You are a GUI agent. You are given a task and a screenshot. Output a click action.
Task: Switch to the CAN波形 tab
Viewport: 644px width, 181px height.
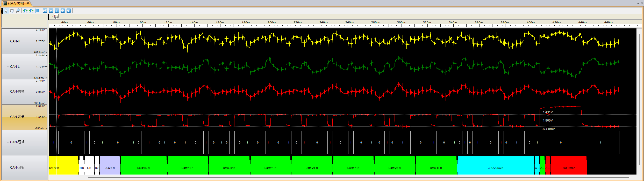(16, 3)
